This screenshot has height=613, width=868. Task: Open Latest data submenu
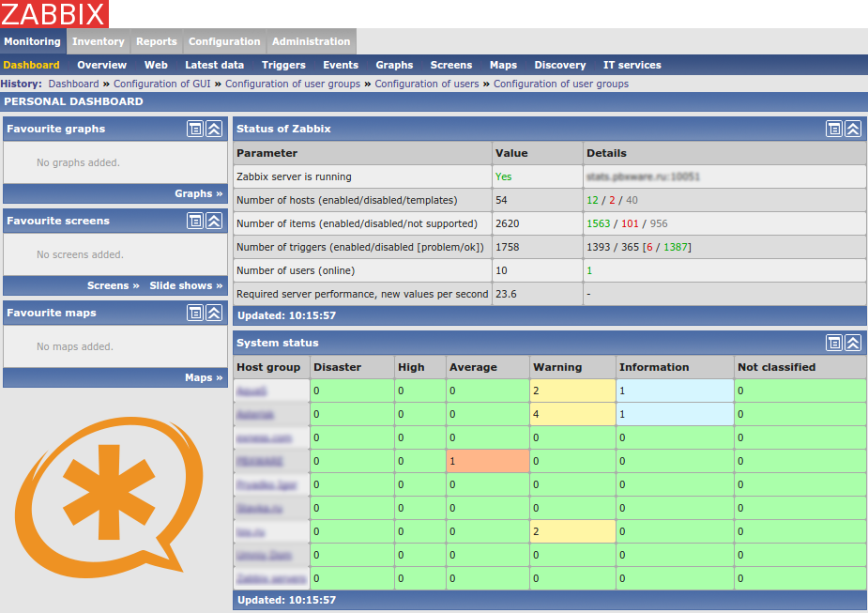[x=214, y=65]
